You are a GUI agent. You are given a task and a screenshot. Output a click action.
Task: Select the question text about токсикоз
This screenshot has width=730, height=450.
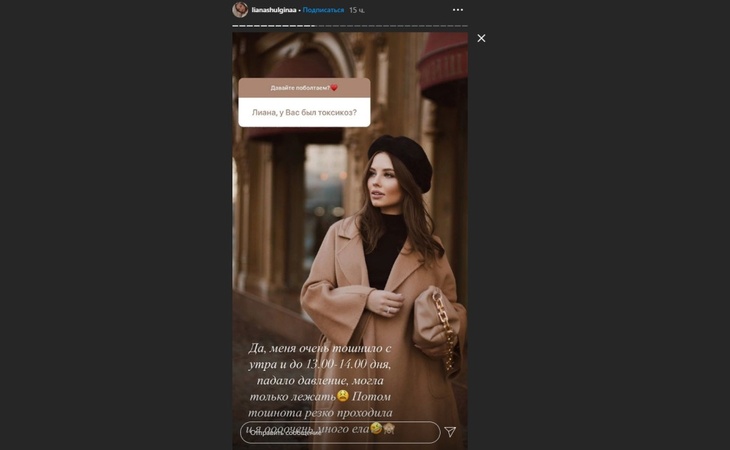point(304,112)
